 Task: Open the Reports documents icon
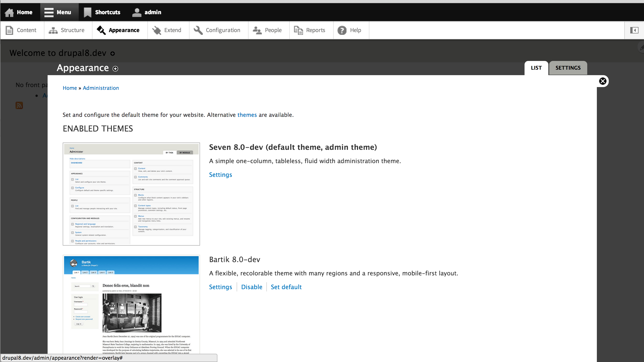click(298, 30)
